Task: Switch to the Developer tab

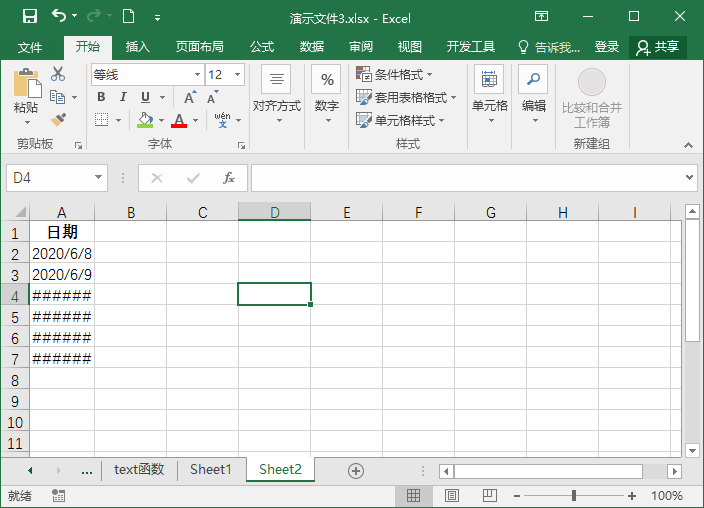Action: click(471, 47)
